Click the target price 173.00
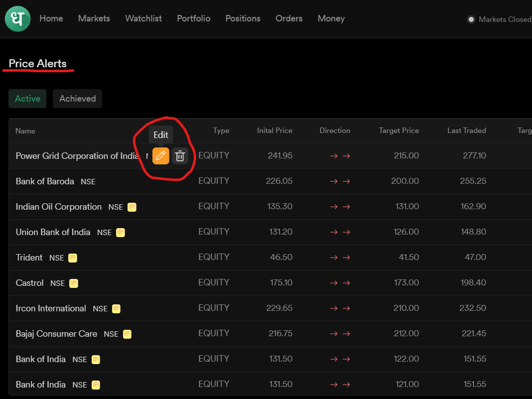The height and width of the screenshot is (399, 532). click(x=406, y=282)
